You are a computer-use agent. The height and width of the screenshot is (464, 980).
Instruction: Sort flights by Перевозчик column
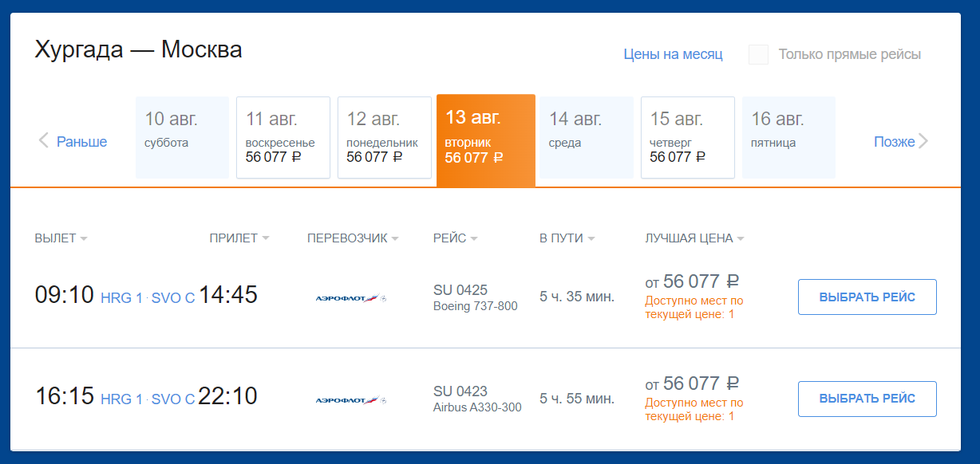(x=353, y=238)
